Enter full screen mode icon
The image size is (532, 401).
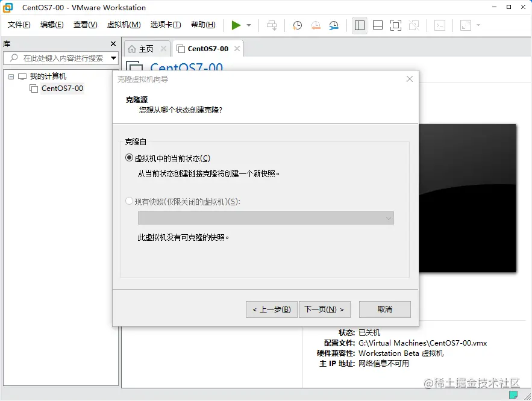point(396,25)
